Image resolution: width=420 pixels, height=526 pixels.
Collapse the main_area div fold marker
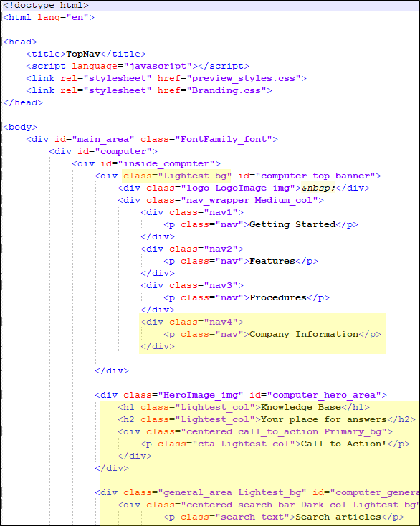pos(1,139)
